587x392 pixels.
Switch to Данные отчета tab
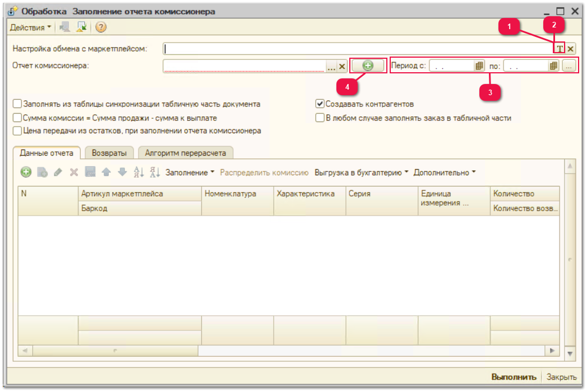(47, 153)
